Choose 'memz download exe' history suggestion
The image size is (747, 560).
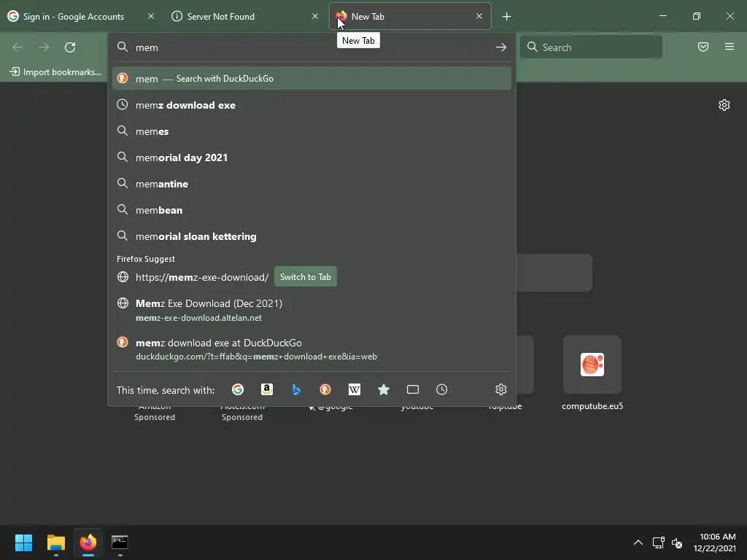tap(311, 105)
